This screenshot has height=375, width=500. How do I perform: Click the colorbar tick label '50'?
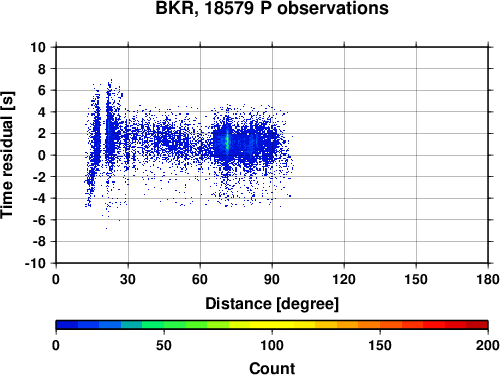[x=164, y=345]
